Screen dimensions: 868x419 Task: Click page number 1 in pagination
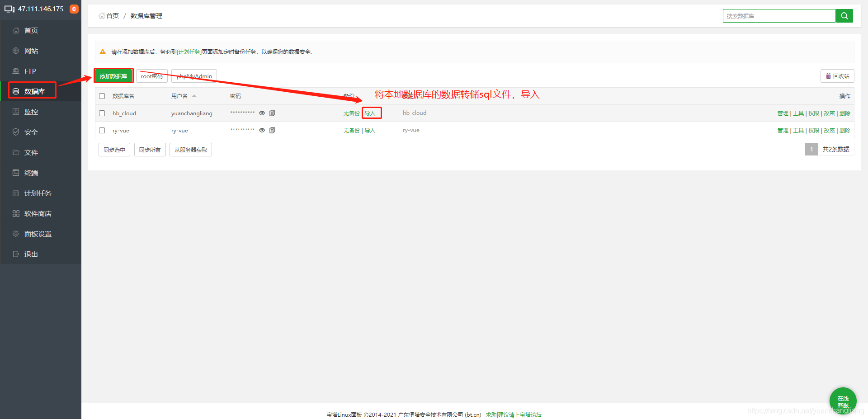coord(811,149)
